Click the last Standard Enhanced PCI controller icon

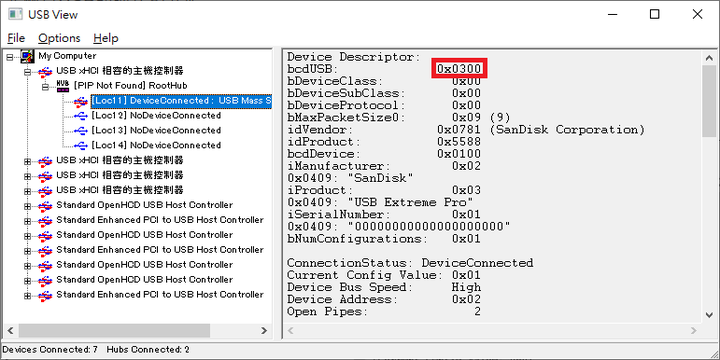tap(45, 295)
